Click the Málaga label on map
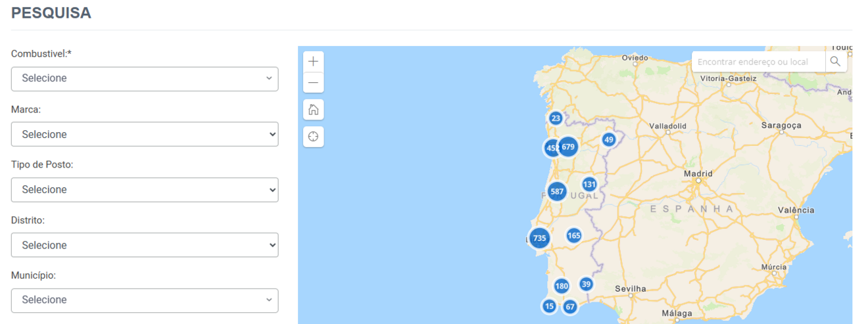 click(677, 313)
